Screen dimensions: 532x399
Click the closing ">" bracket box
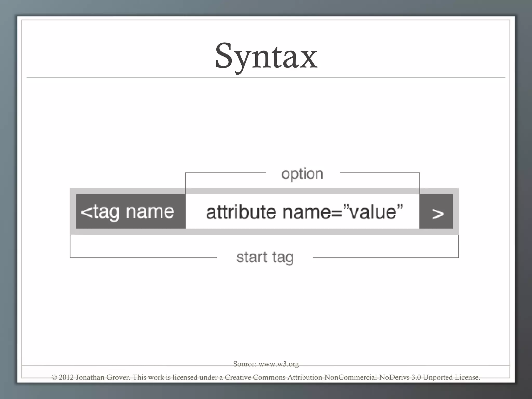click(436, 211)
